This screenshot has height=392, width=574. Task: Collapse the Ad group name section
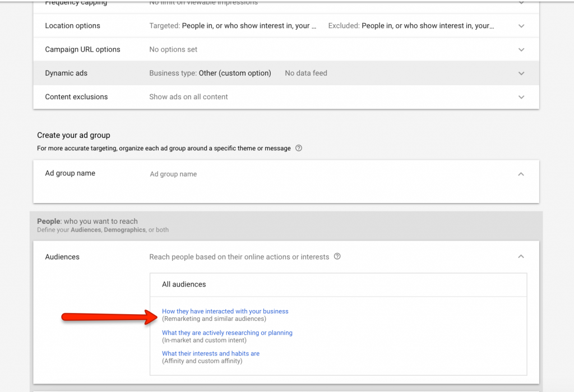(x=521, y=174)
